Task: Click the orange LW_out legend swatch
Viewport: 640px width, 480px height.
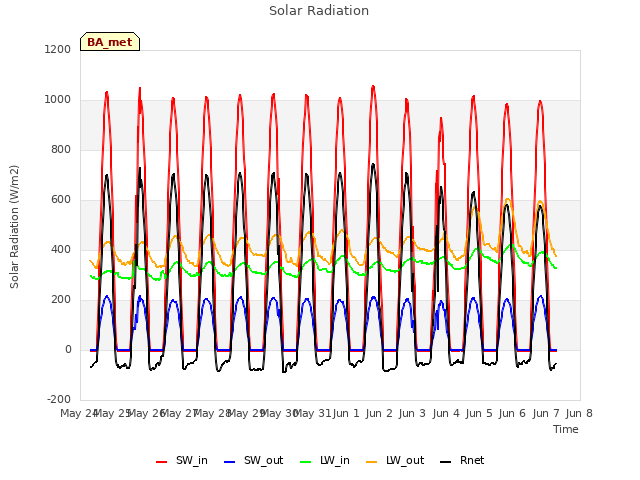Action: [372, 462]
